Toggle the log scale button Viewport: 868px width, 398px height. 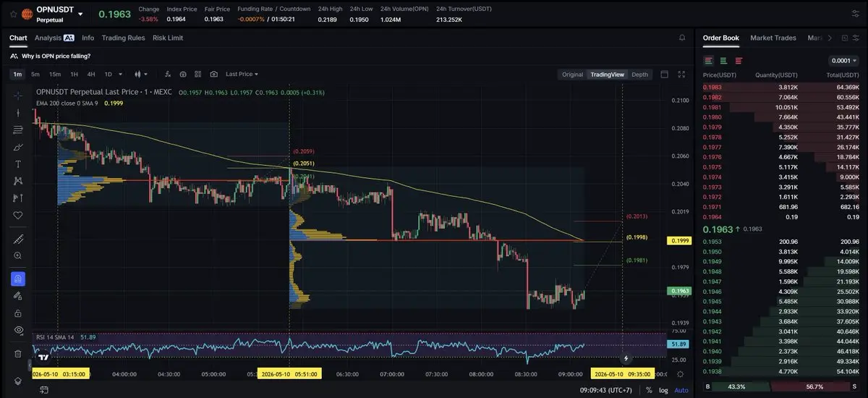pos(663,390)
